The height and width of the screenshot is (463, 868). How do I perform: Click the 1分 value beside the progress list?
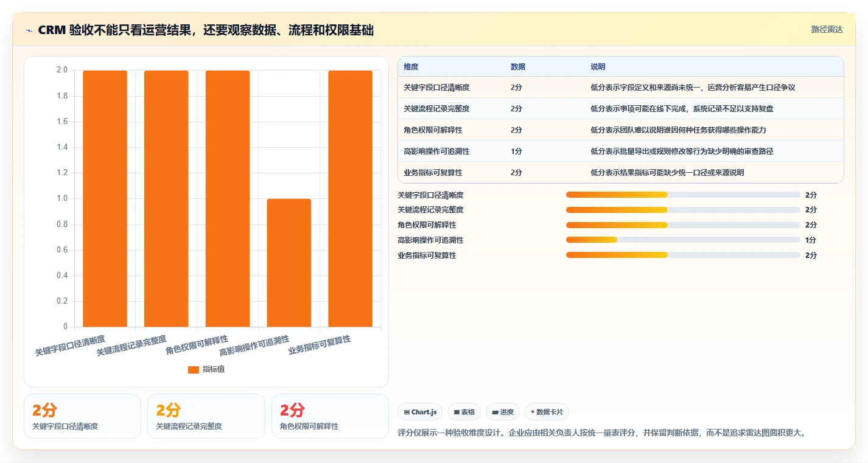pyautogui.click(x=811, y=240)
